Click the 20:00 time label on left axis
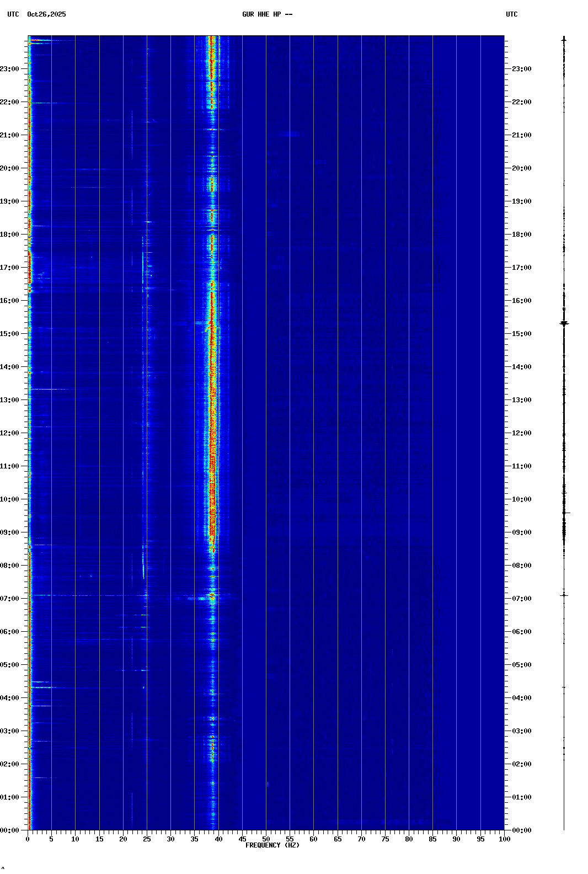The height and width of the screenshot is (874, 588). [x=10, y=168]
